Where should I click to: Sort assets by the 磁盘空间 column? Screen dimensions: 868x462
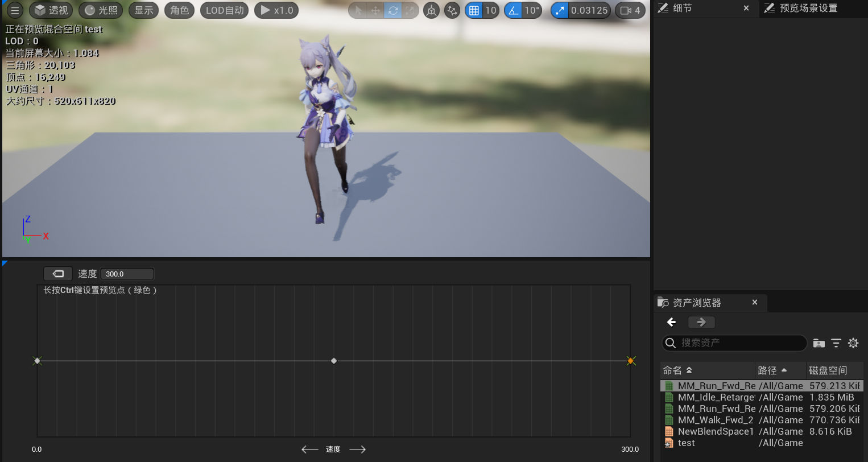click(834, 370)
